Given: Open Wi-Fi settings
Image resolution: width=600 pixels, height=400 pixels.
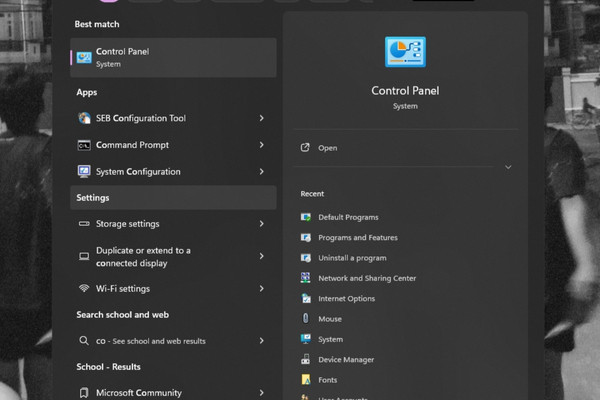Looking at the screenshot, I should pyautogui.click(x=173, y=288).
